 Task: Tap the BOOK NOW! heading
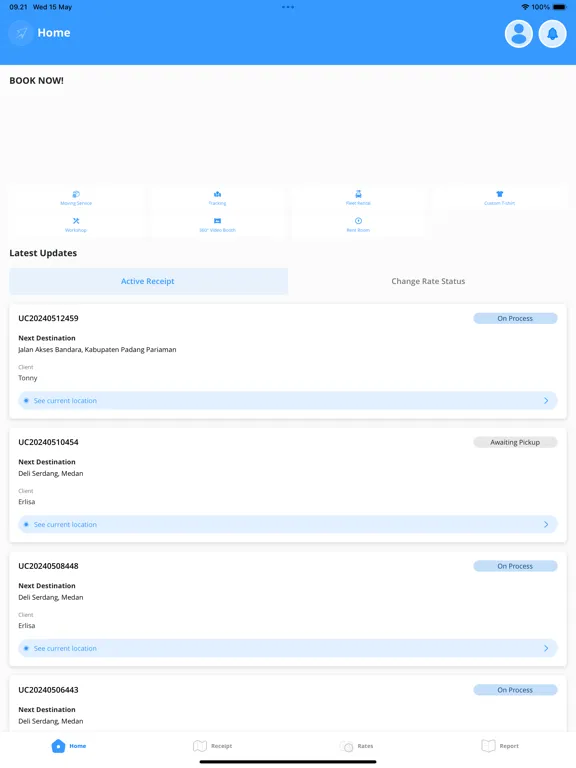(36, 81)
